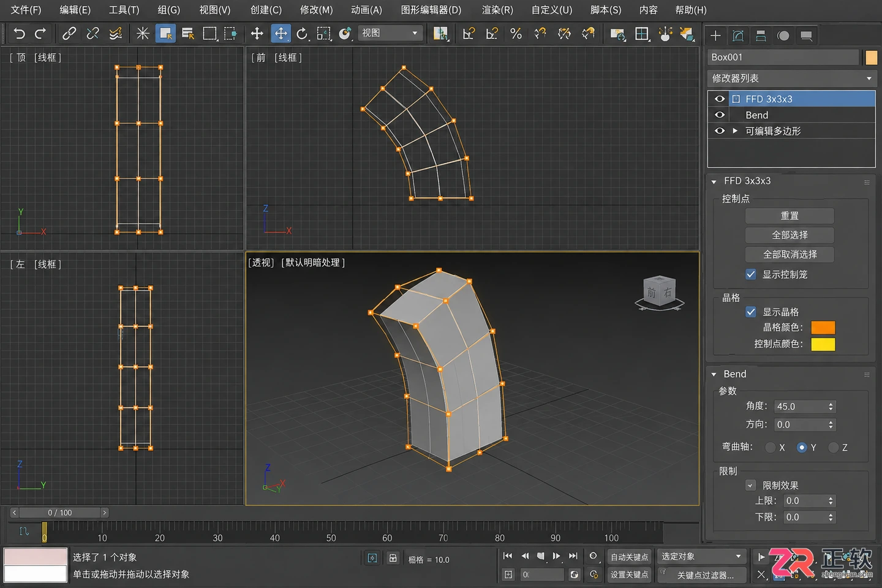Viewport: 882px width, 588px height.
Task: Open the 帮助(H) menu
Action: [x=691, y=10]
